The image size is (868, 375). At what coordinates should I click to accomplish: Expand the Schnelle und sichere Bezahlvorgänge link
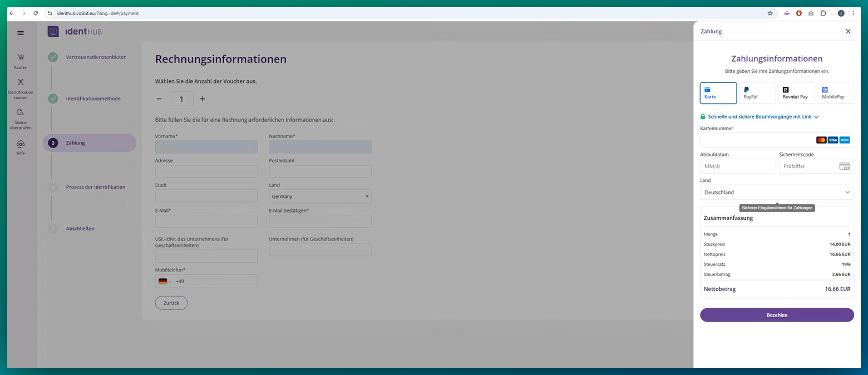point(759,117)
